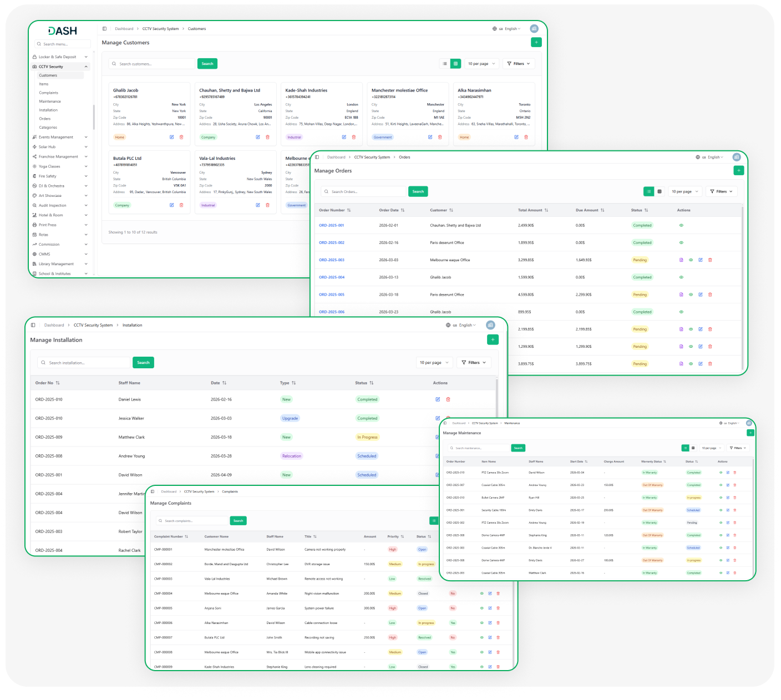This screenshot has height=700, width=781.
Task: Click green add button in Manage Customers
Action: 536,42
